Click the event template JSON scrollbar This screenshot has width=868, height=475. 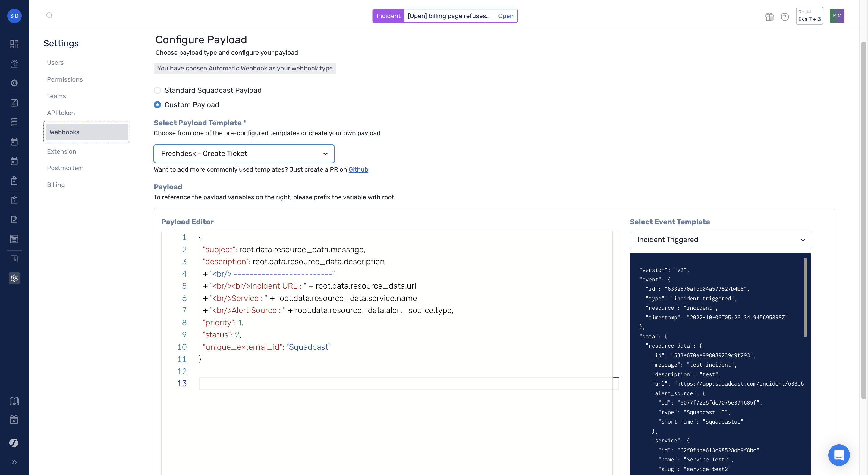point(805,298)
